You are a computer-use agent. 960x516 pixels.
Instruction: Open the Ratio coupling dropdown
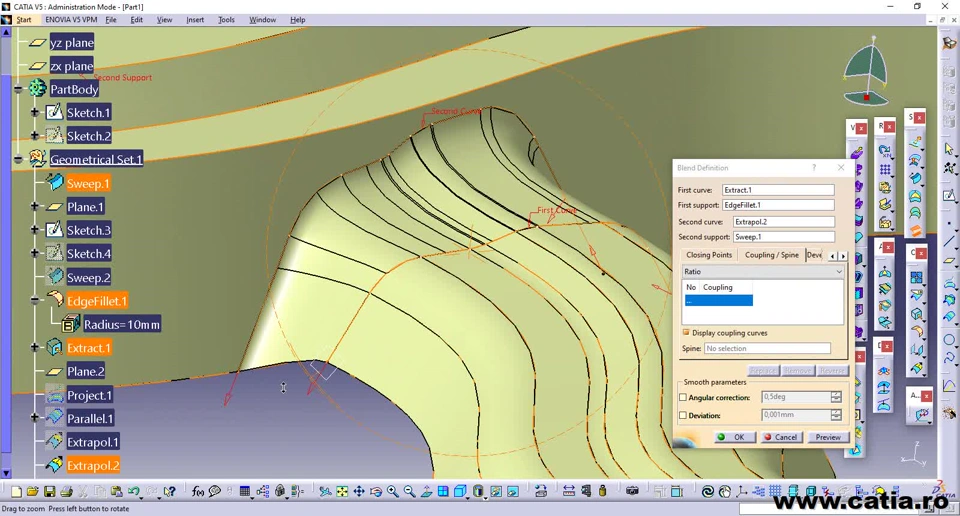(838, 272)
